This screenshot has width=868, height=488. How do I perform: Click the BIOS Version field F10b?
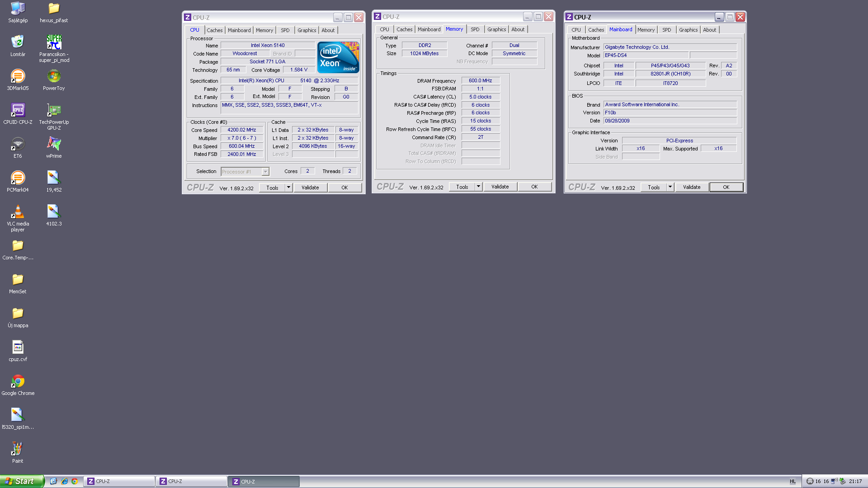pos(670,113)
